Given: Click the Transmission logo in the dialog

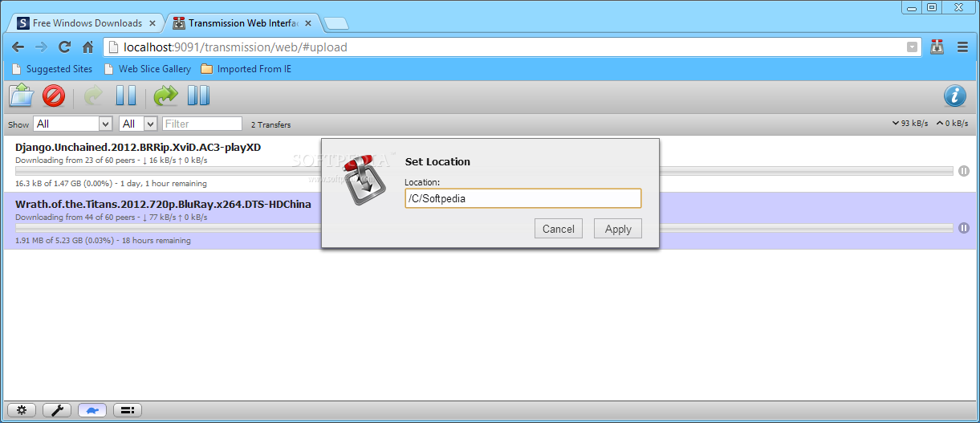Looking at the screenshot, I should (366, 180).
